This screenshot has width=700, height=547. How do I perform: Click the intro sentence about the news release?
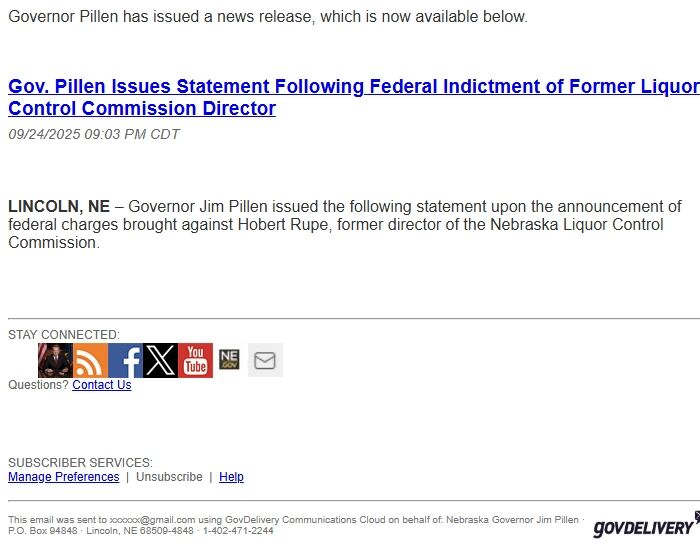point(267,17)
